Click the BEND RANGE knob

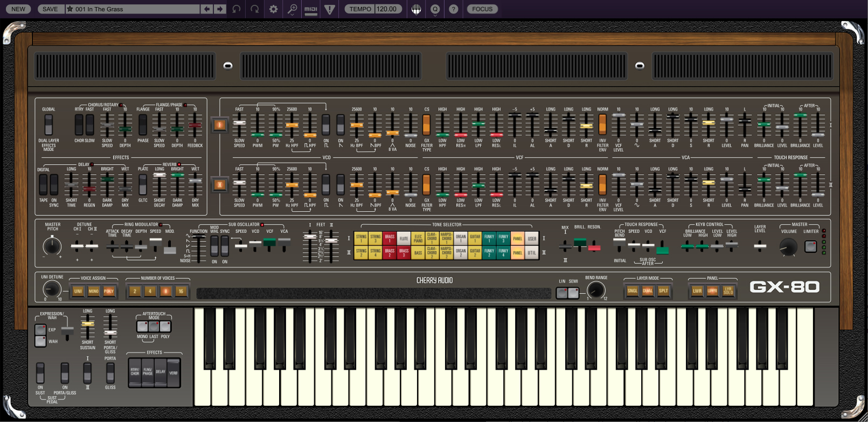(596, 289)
